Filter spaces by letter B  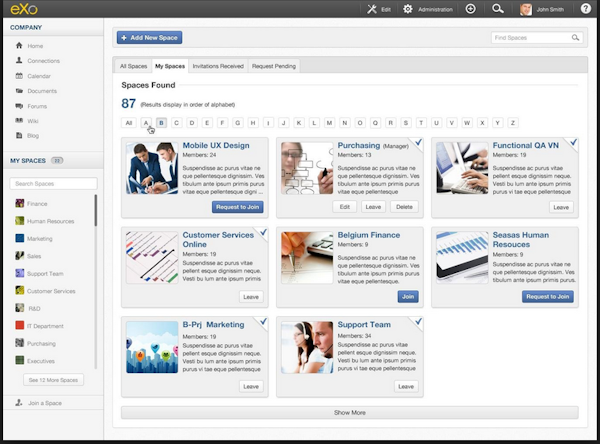coord(161,123)
